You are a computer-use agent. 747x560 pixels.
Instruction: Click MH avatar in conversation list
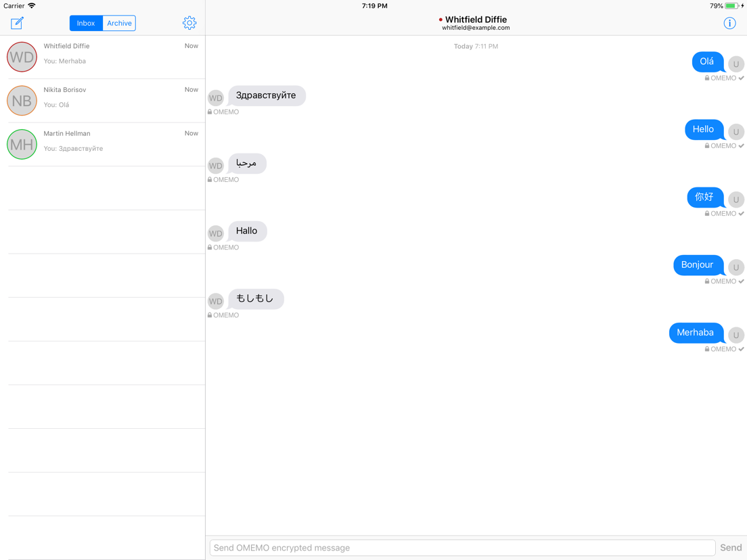(22, 145)
